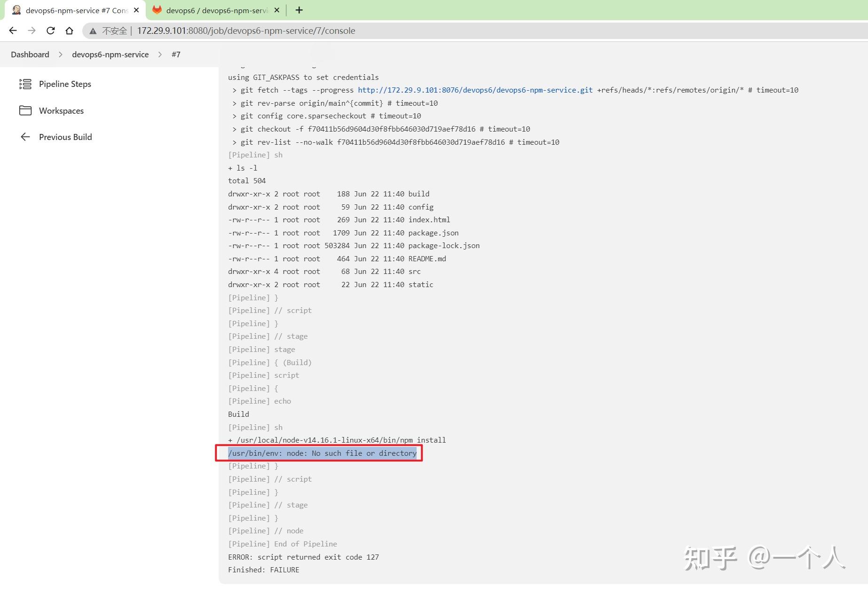The height and width of the screenshot is (593, 868).
Task: Click the GitLab fox icon on the tab
Action: [158, 9]
